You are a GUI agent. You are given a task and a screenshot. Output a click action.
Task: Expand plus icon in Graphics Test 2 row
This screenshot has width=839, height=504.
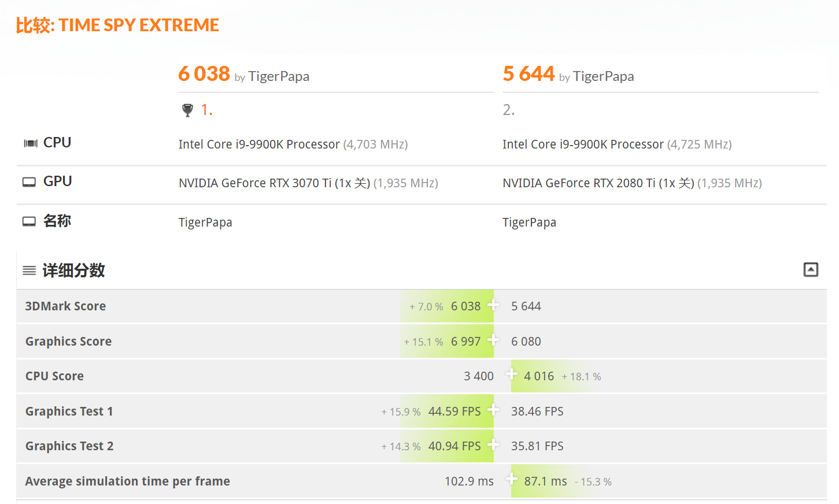tap(493, 444)
